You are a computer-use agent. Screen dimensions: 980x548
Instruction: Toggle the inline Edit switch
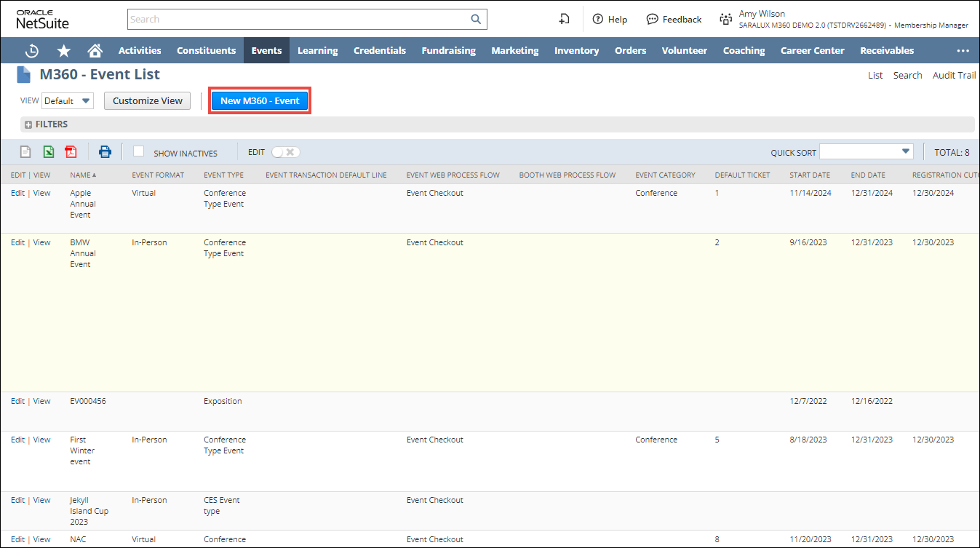point(285,152)
